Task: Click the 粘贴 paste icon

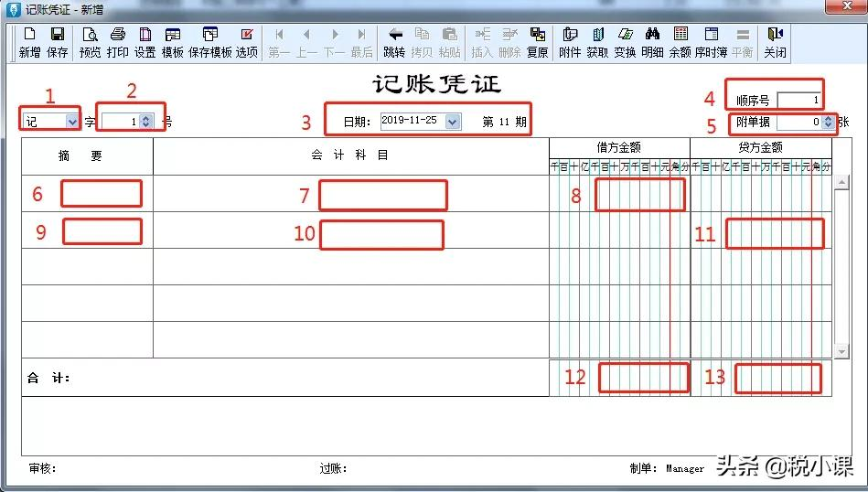Action: click(x=449, y=43)
